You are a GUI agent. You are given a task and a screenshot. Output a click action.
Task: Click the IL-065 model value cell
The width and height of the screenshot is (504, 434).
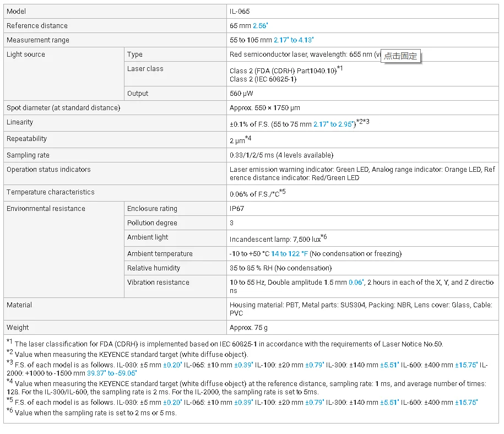tap(240, 11)
